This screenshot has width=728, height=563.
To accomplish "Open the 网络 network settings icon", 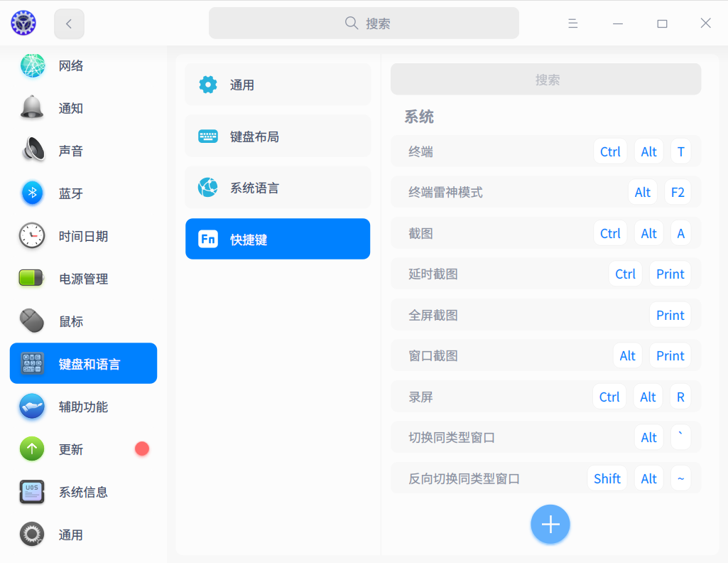I will point(33,65).
